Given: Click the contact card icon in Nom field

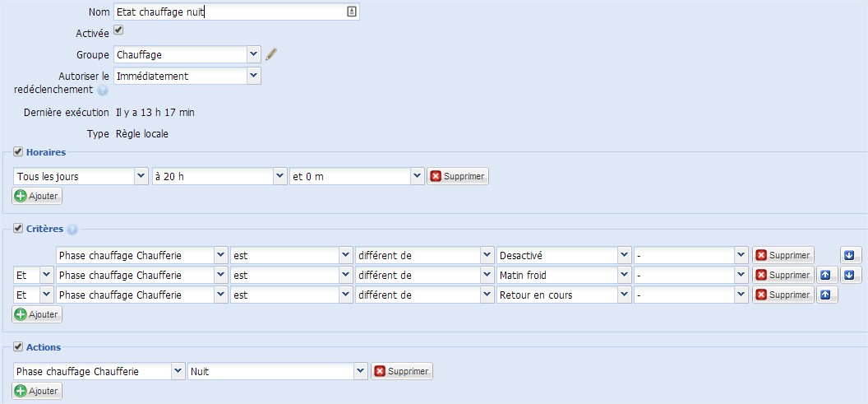Looking at the screenshot, I should click(x=352, y=12).
